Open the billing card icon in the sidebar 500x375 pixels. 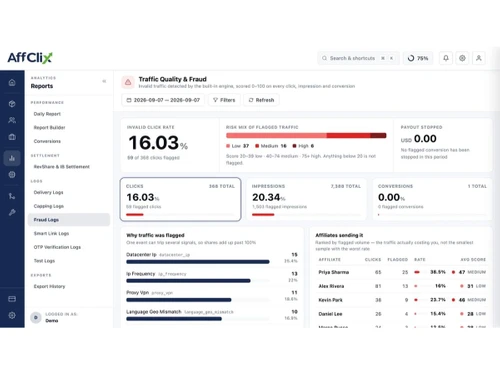pyautogui.click(x=12, y=299)
